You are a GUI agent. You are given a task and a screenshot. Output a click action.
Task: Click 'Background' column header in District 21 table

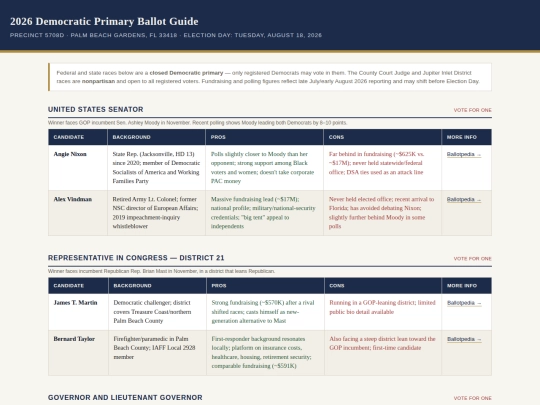click(x=132, y=285)
